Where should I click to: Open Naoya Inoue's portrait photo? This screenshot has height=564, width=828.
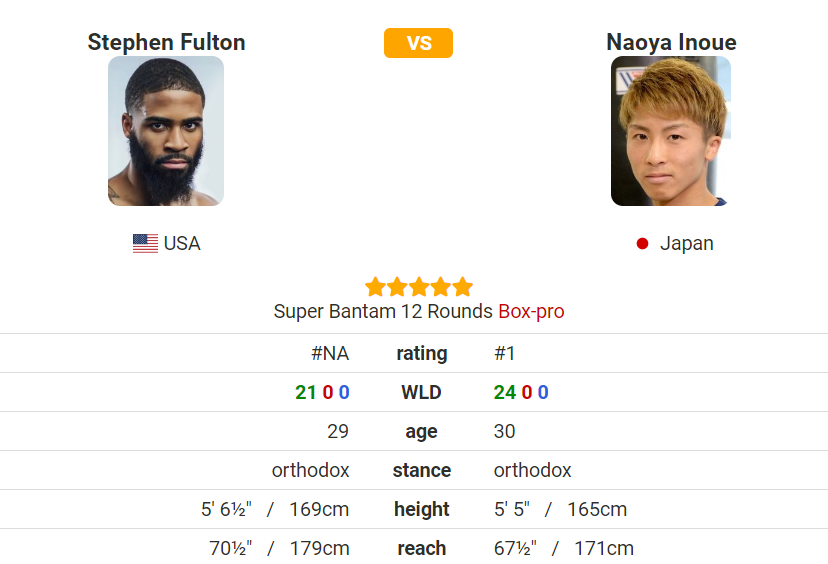click(x=671, y=131)
